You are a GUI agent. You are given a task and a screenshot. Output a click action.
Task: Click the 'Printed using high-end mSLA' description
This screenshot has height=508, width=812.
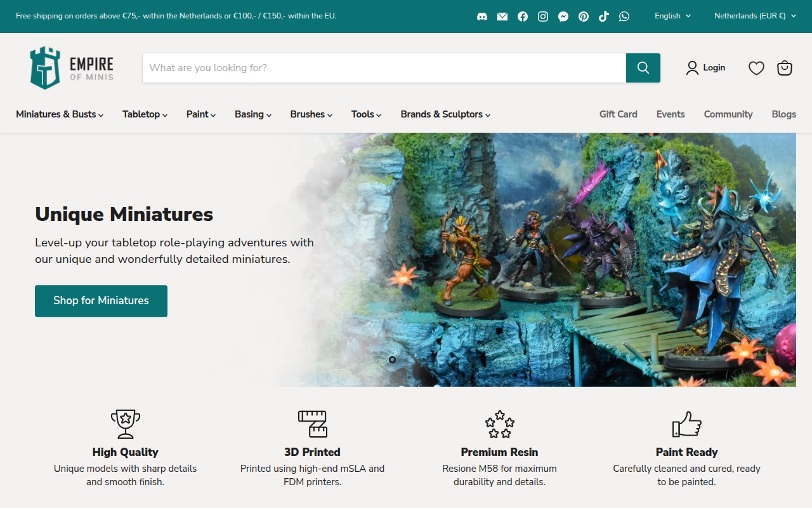coord(313,475)
